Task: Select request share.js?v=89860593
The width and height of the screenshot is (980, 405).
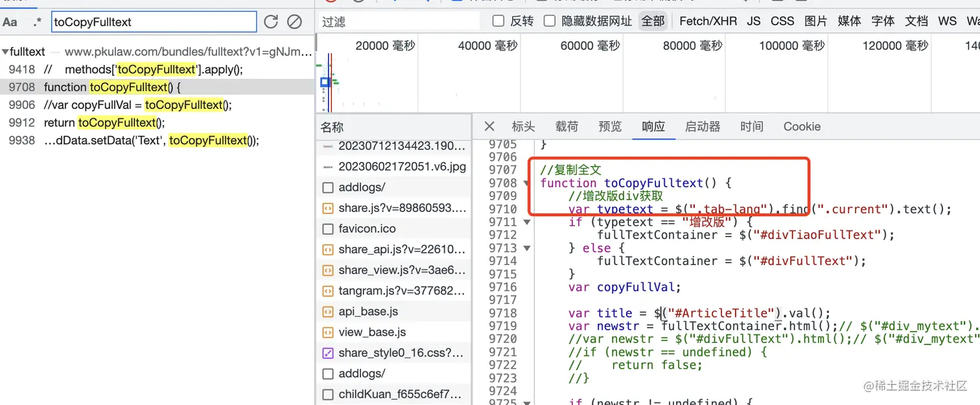Action: coord(394,208)
